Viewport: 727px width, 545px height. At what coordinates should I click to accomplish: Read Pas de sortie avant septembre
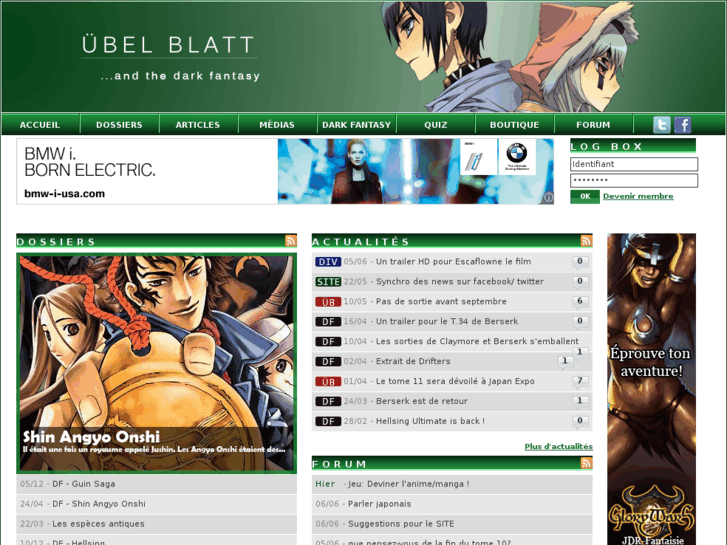coord(441,301)
